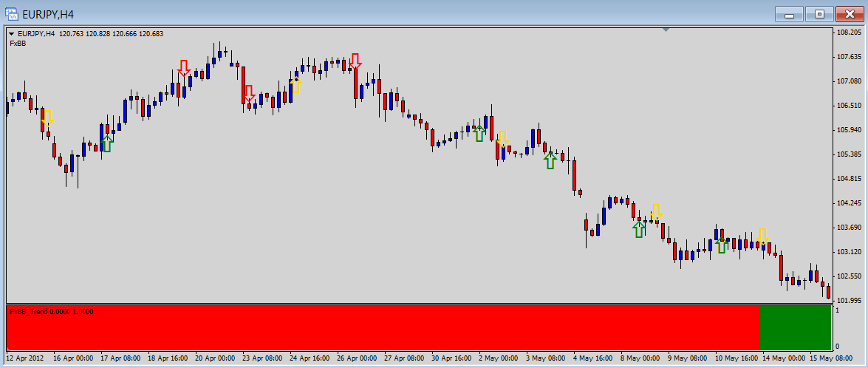Select the rightmost yellow down arrow
The width and height of the screenshot is (868, 368).
tap(763, 236)
